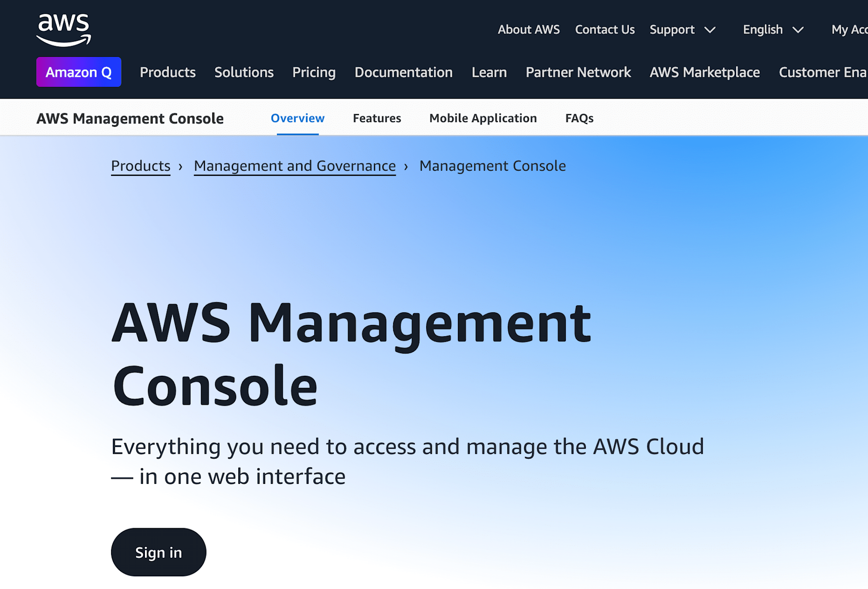868x589 pixels.
Task: Click the AWS logo in the header
Action: 64,30
